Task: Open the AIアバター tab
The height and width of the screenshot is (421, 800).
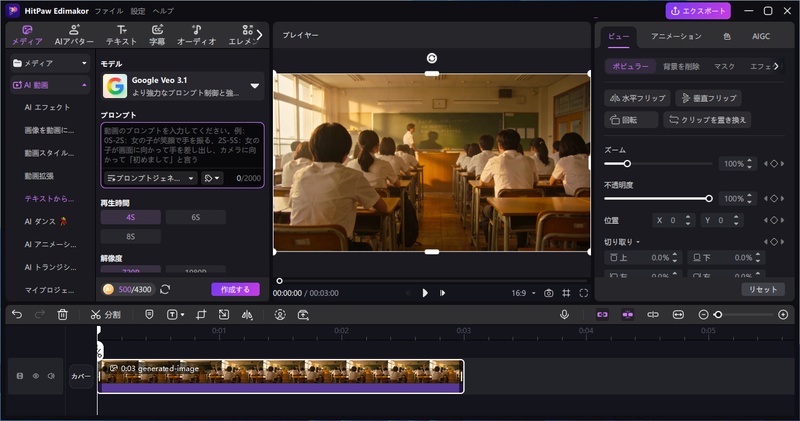Action: (x=74, y=35)
